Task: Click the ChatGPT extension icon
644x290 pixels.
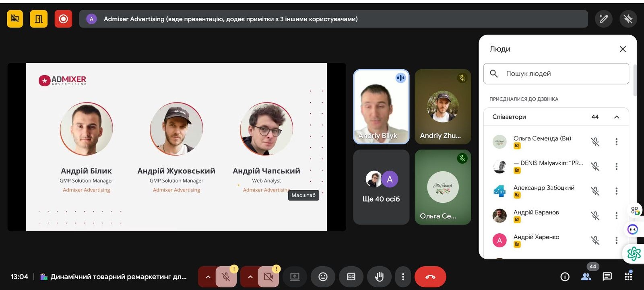Action: click(634, 253)
